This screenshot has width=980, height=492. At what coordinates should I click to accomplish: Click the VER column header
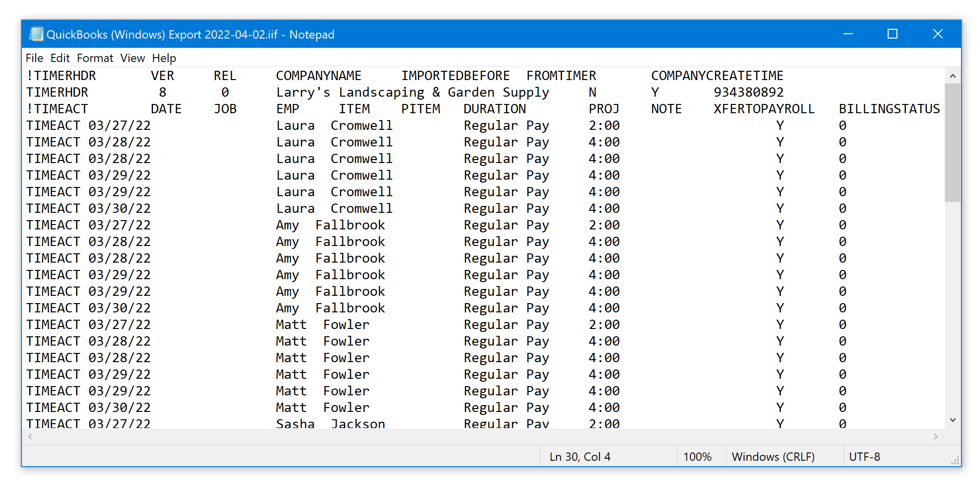pos(162,76)
